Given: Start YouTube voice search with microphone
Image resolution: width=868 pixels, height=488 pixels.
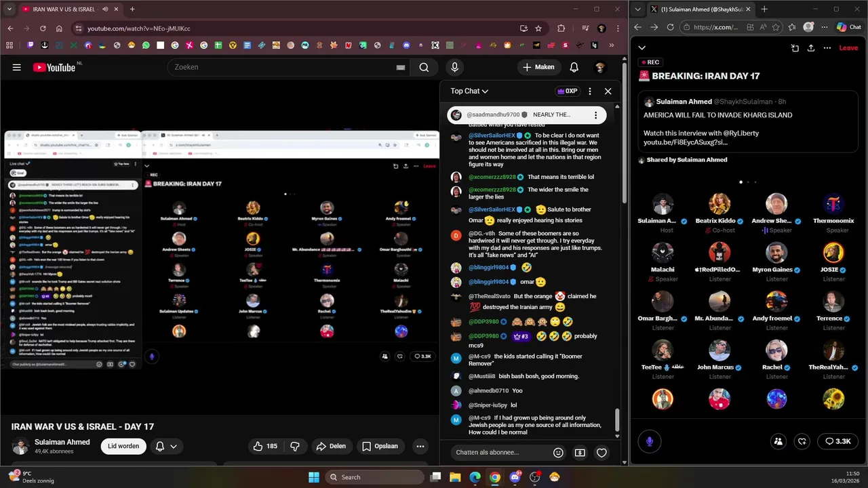Looking at the screenshot, I should pyautogui.click(x=455, y=67).
